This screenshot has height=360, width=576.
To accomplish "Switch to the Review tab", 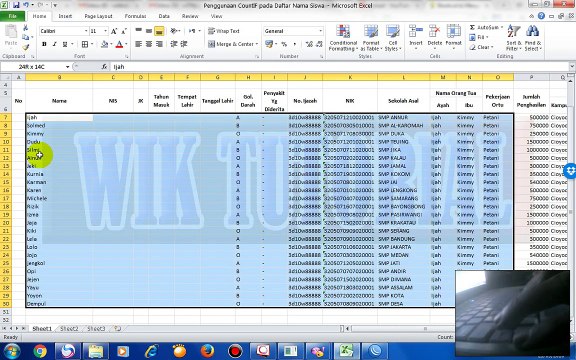I will 190,16.
